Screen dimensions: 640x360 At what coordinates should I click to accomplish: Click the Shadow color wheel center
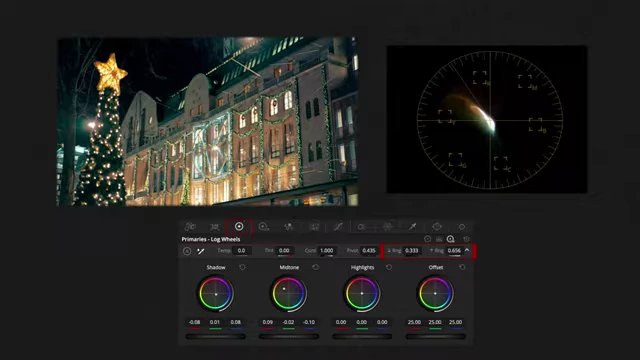(x=216, y=293)
